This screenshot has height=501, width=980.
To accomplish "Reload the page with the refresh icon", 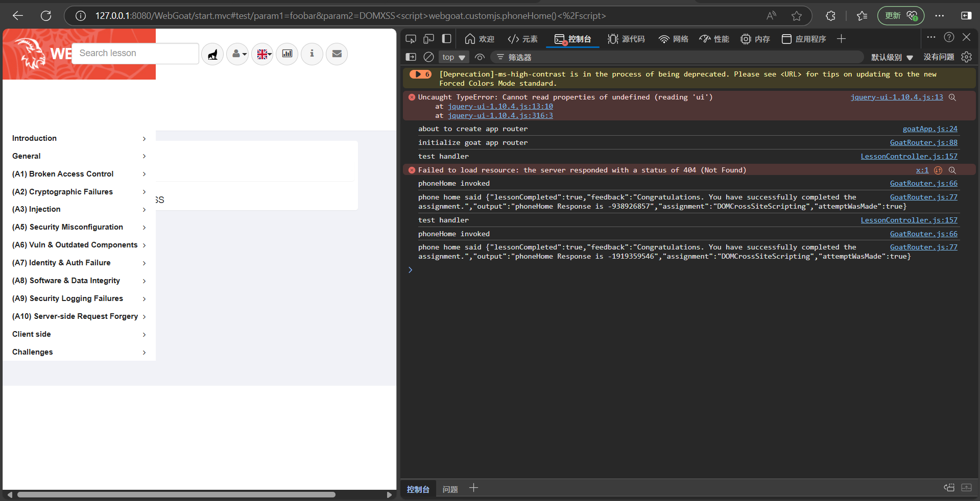I will point(46,16).
